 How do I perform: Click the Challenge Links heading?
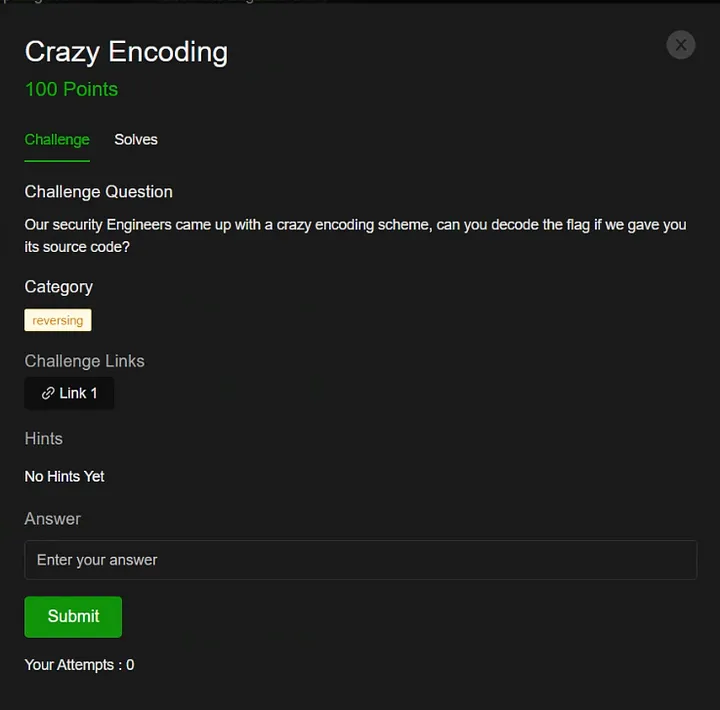[x=84, y=361]
